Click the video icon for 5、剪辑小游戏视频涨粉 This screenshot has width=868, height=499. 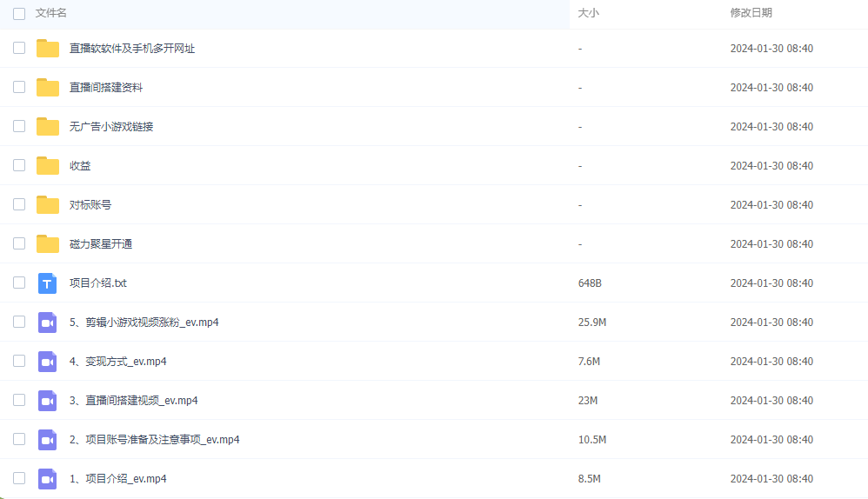click(x=47, y=323)
